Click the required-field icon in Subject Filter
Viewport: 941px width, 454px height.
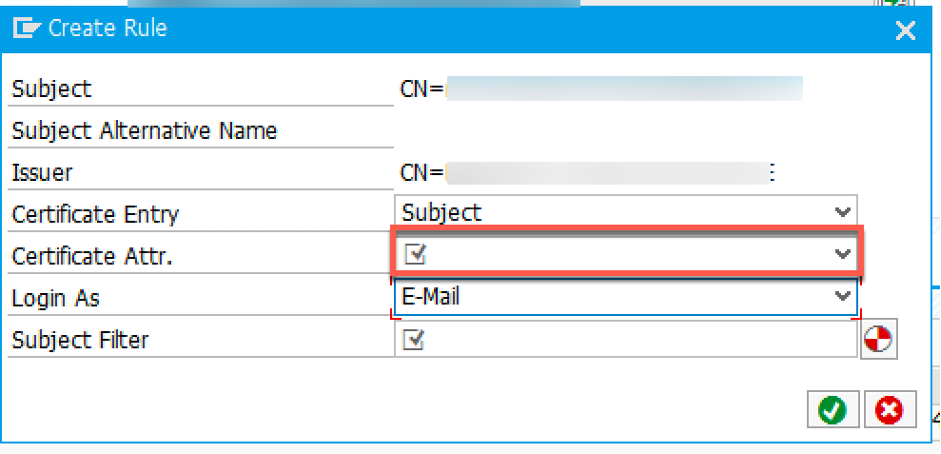(x=415, y=339)
